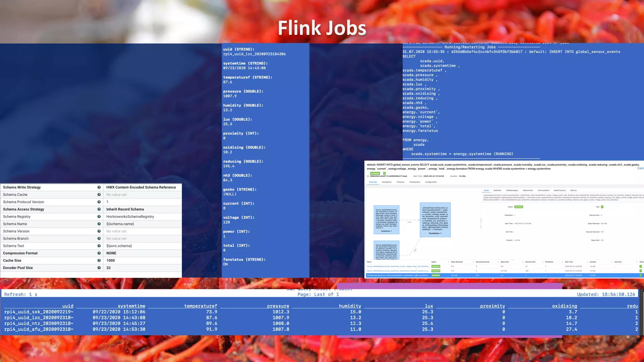Click the Cancel job link
The height and width of the screenshot is (362, 644).
tap(640, 168)
